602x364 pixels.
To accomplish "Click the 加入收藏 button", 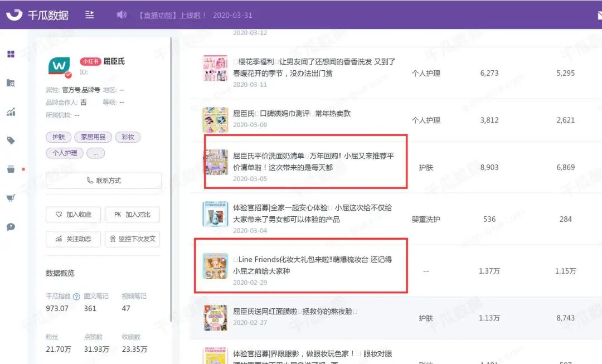I will click(x=74, y=215).
